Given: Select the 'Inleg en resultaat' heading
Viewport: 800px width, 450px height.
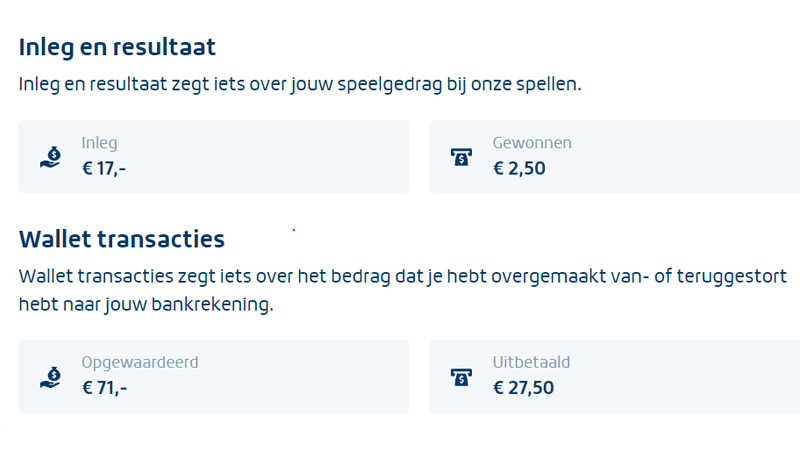Looking at the screenshot, I should click(x=117, y=47).
